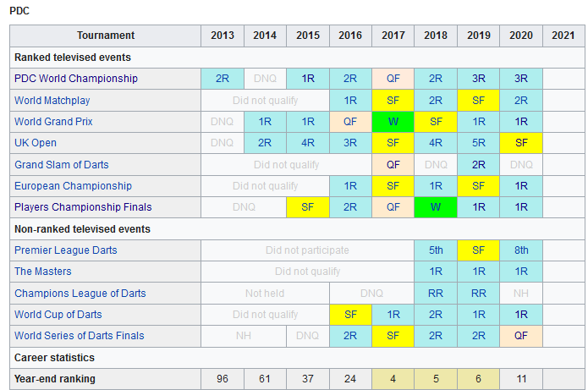588x390 pixels.
Task: Click Did not participate cell
Action: 307,250
